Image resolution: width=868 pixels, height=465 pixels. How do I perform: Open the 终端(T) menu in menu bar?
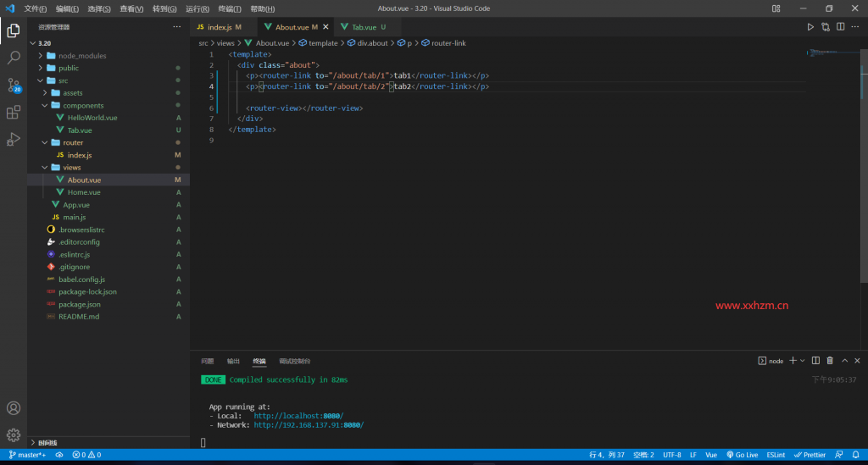pyautogui.click(x=230, y=8)
